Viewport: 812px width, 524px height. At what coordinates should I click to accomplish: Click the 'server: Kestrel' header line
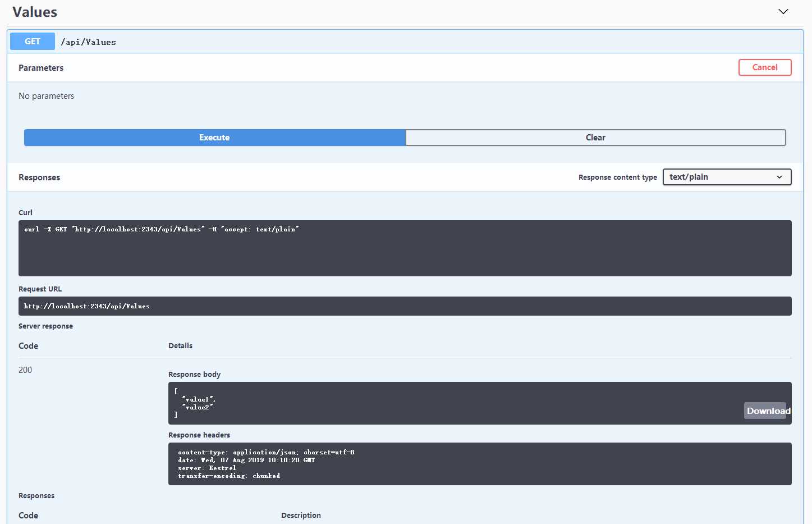pyautogui.click(x=207, y=468)
